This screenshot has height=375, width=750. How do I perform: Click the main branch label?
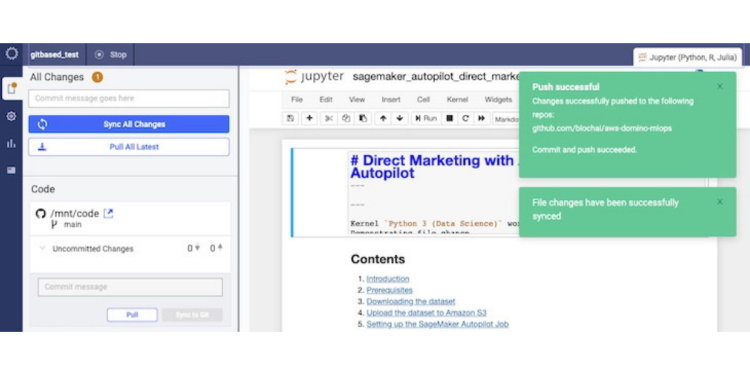coord(72,224)
